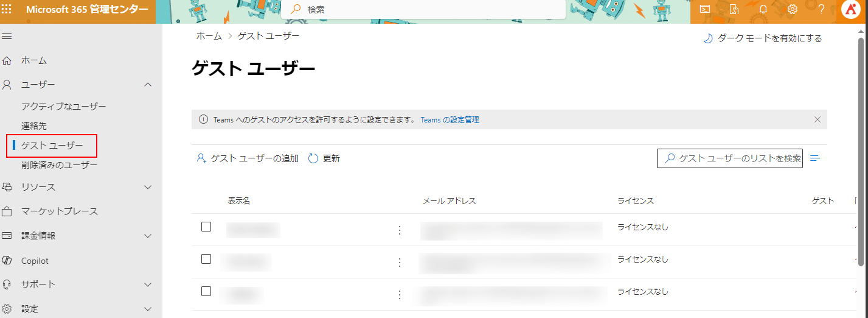The image size is (868, 318).
Task: Click the top 検索 search box
Action: (425, 9)
